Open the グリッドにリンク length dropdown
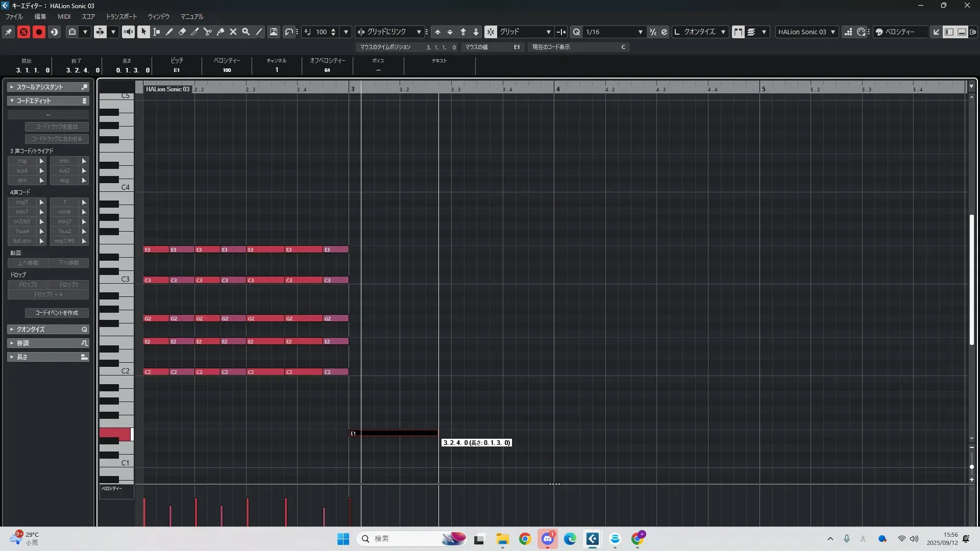980x551 pixels. [419, 32]
